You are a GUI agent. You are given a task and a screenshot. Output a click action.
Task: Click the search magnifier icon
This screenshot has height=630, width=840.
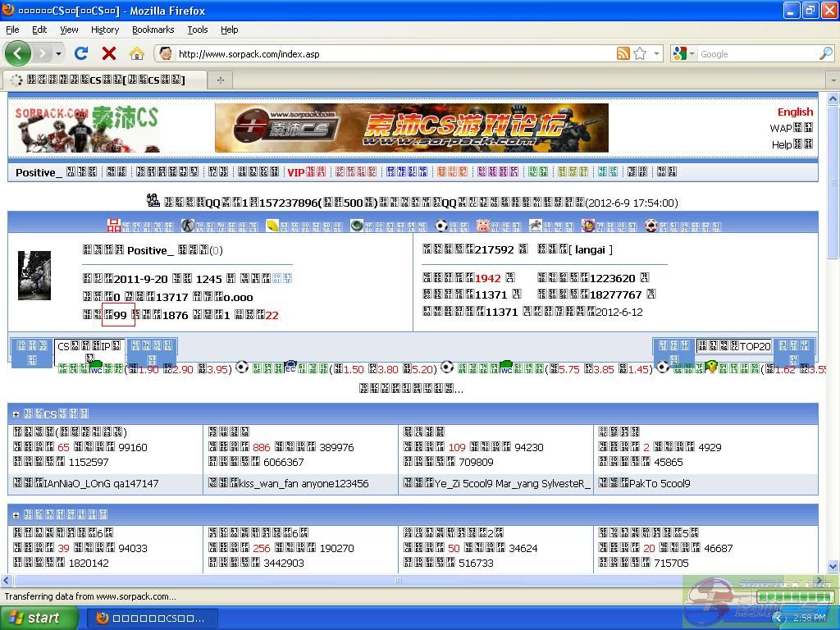[x=825, y=53]
